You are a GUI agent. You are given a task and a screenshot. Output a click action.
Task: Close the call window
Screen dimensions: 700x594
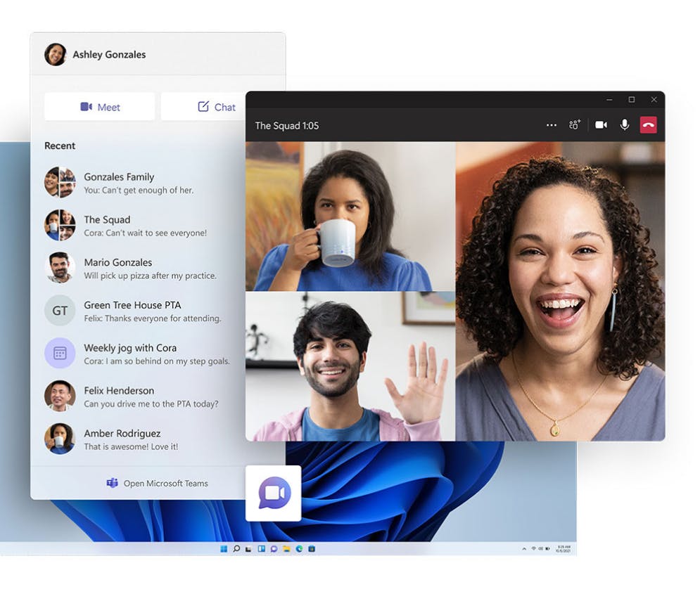(654, 100)
